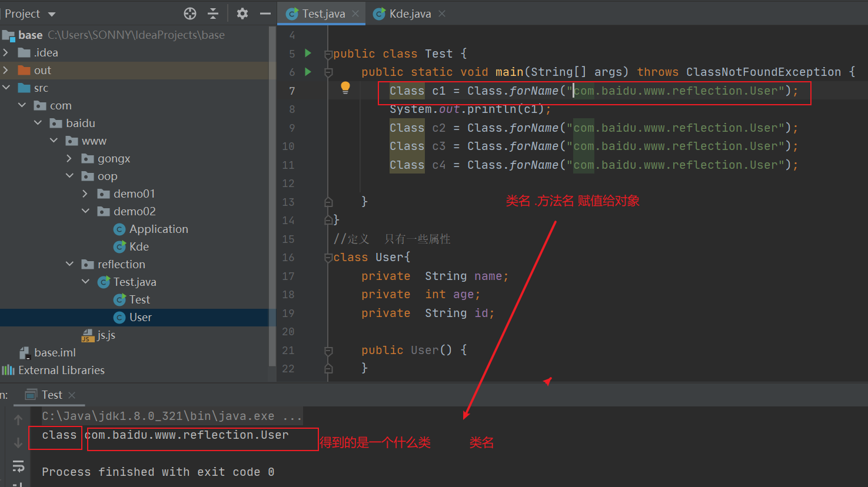Fold main method at line 6 marker
Image resolution: width=868 pixels, height=487 pixels.
tap(328, 72)
